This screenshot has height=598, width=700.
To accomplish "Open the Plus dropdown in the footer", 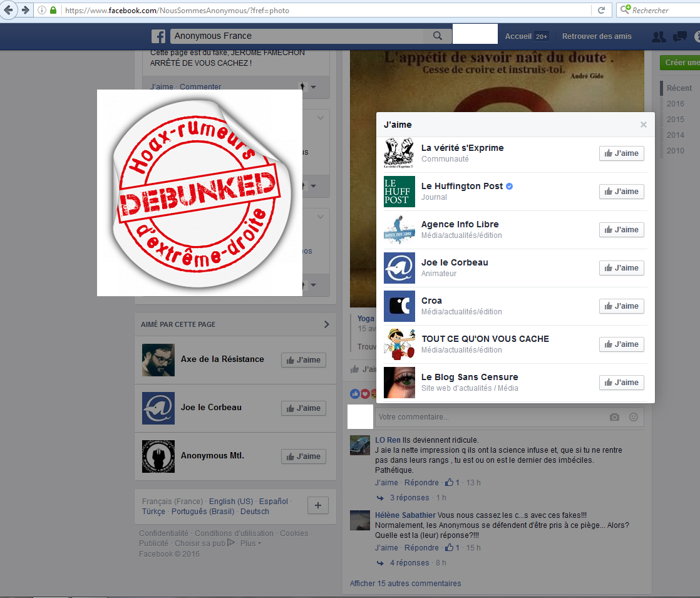I will (250, 544).
